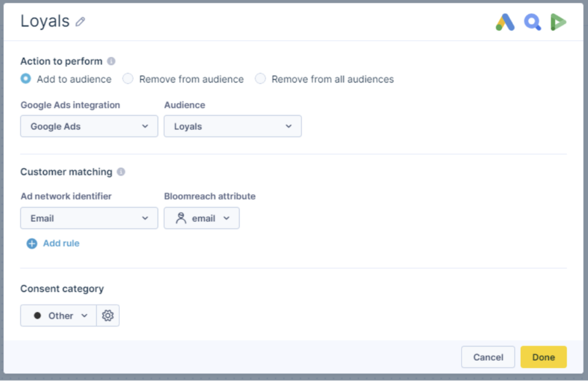Click the green play triangle icon
Image resolution: width=588 pixels, height=382 pixels.
click(x=558, y=22)
